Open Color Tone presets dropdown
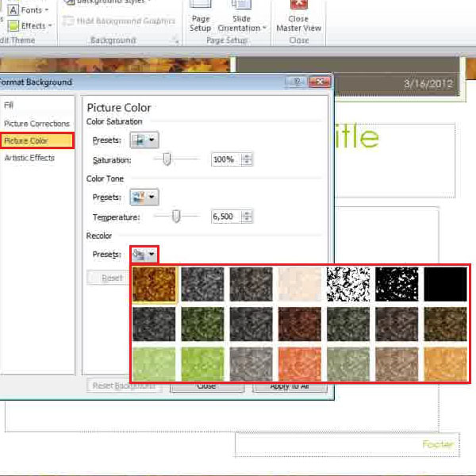The height and width of the screenshot is (476, 476). click(x=144, y=197)
